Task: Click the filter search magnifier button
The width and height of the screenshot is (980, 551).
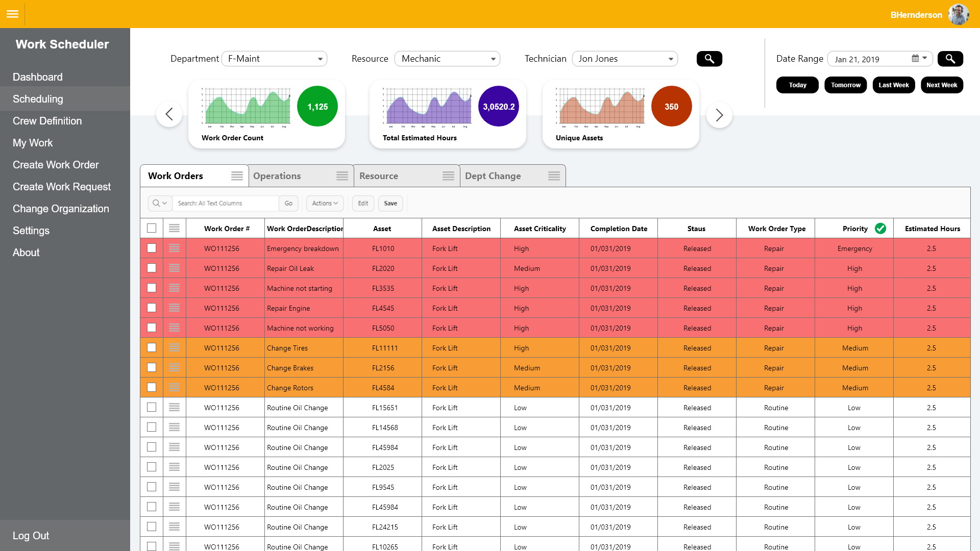Action: coord(709,59)
